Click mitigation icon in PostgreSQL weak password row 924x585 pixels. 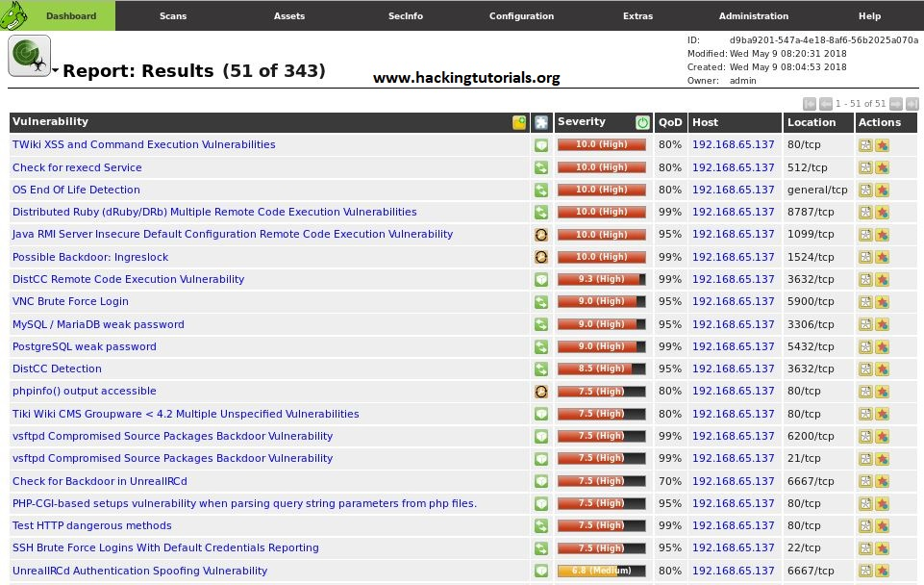click(x=541, y=346)
